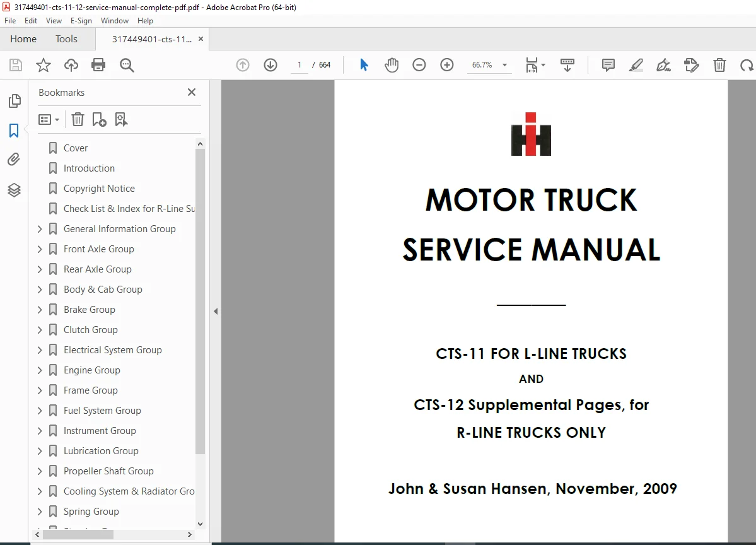
Task: Open the Find text magnifier tool
Action: [x=127, y=64]
